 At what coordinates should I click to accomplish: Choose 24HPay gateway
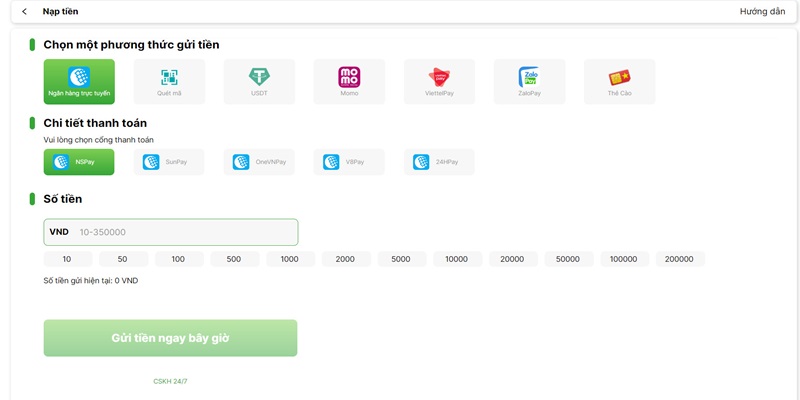point(439,162)
